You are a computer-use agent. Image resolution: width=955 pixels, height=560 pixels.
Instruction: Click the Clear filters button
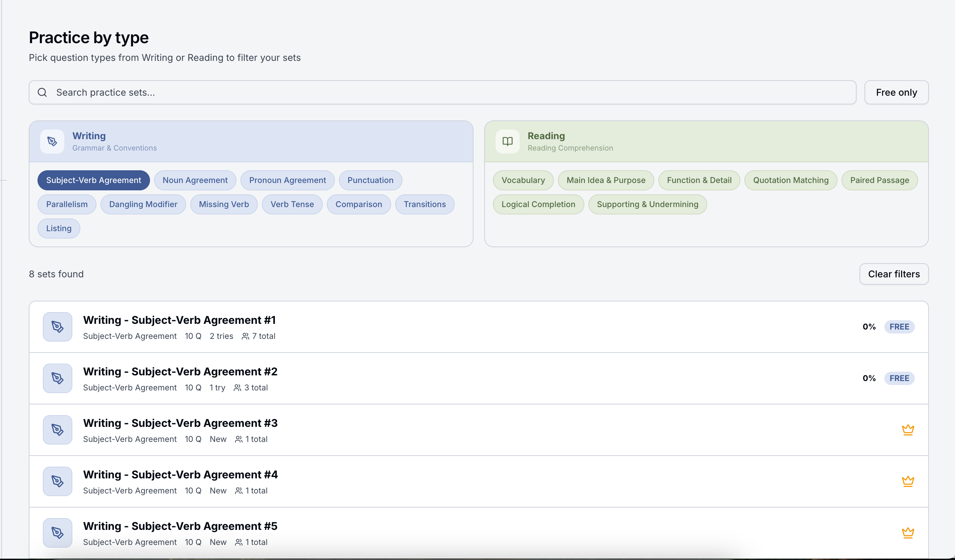click(x=894, y=274)
